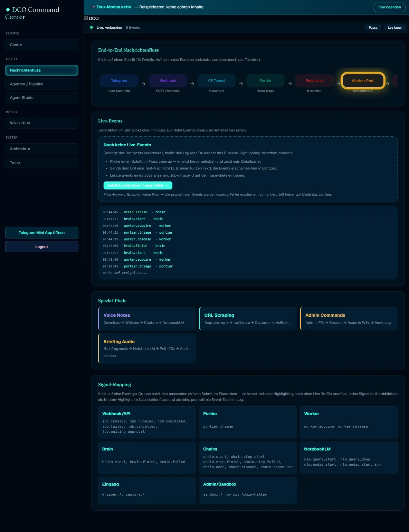
Task: Click the Tour-Modus aktiv icon
Action: coord(93,7)
